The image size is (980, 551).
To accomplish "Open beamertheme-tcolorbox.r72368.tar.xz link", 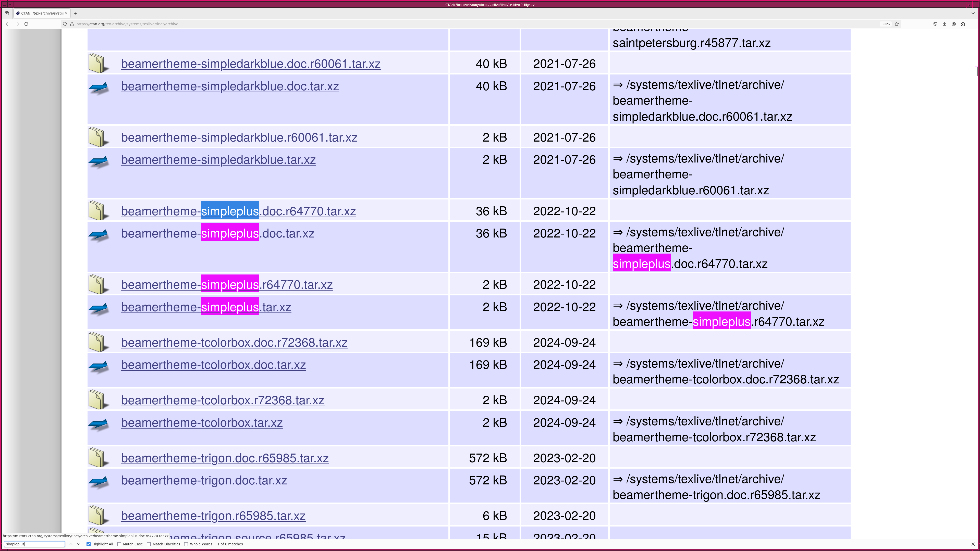I will click(x=223, y=400).
